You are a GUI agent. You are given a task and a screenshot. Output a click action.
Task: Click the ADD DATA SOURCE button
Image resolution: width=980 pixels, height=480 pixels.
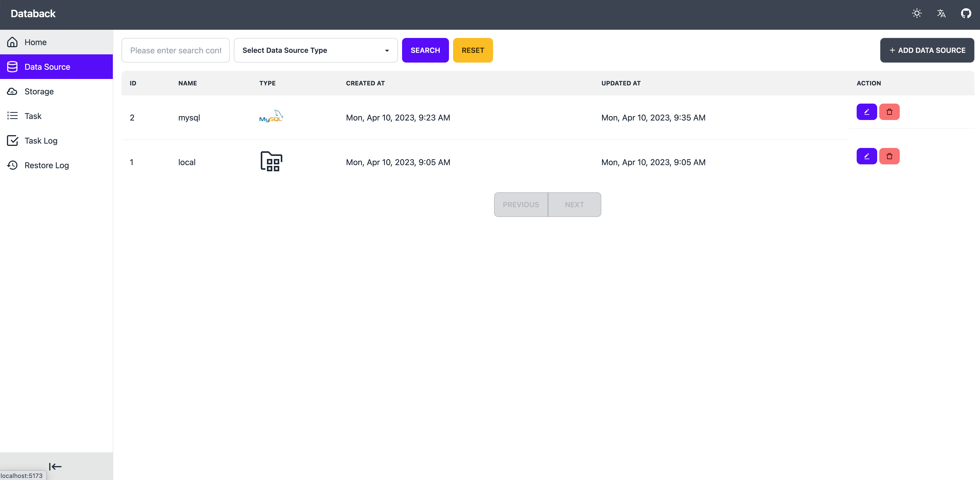(x=927, y=50)
